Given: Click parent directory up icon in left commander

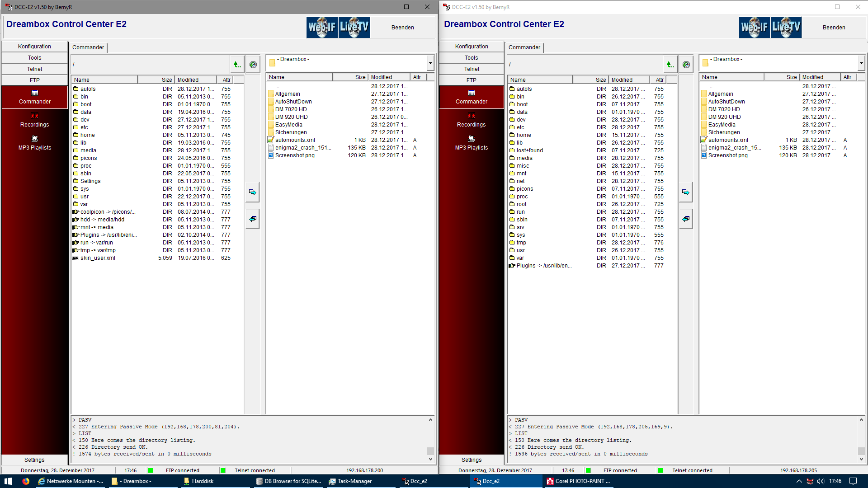Looking at the screenshot, I should pyautogui.click(x=237, y=65).
